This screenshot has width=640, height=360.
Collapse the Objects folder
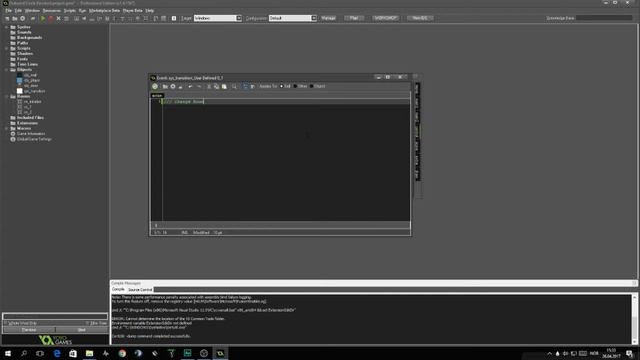[7, 70]
